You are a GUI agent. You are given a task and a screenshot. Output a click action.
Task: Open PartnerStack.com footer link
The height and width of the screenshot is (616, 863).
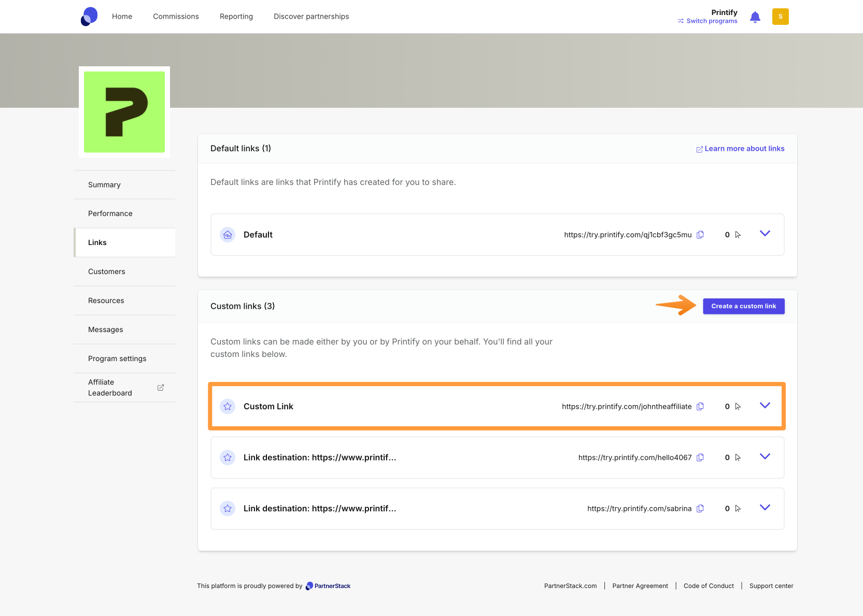[570, 586]
